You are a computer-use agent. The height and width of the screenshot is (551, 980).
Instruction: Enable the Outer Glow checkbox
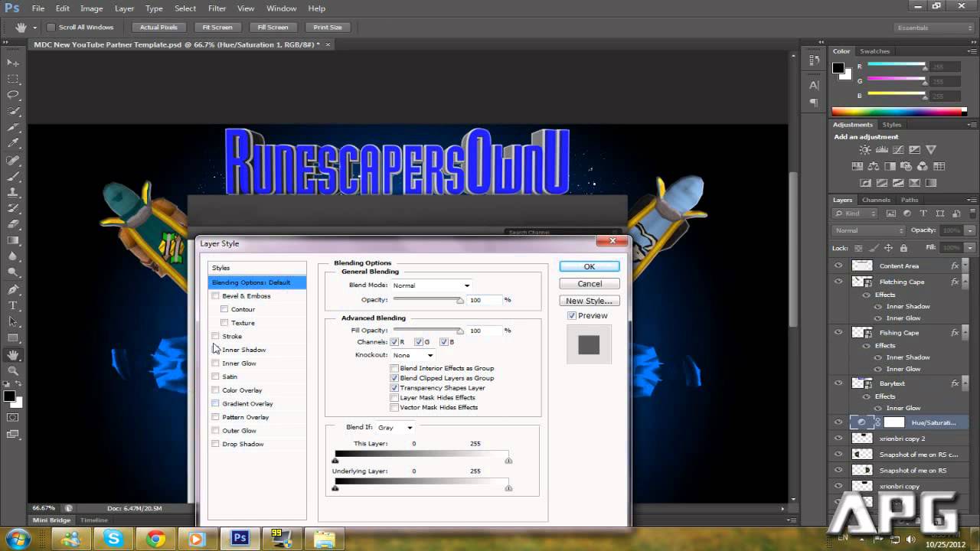point(215,430)
